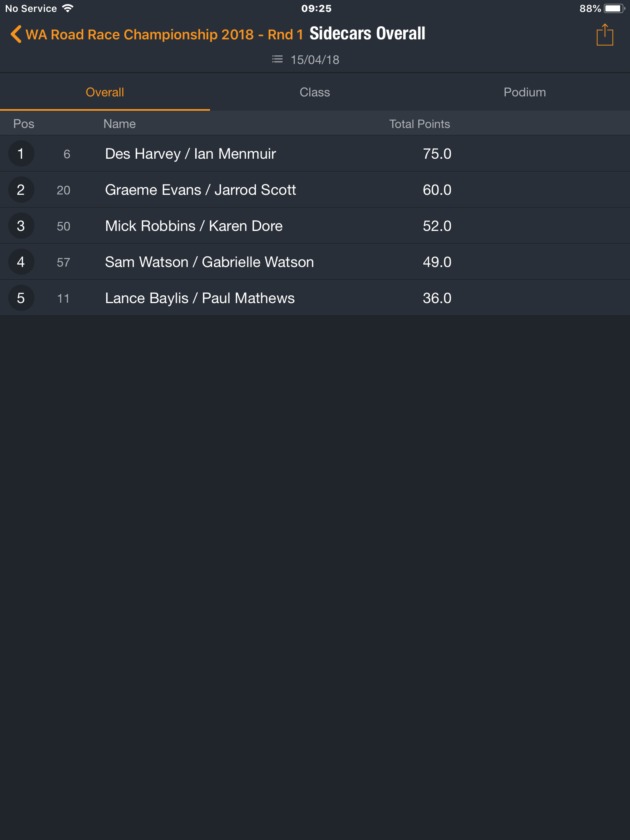
Task: Tap the battery indicator icon
Action: 614,8
